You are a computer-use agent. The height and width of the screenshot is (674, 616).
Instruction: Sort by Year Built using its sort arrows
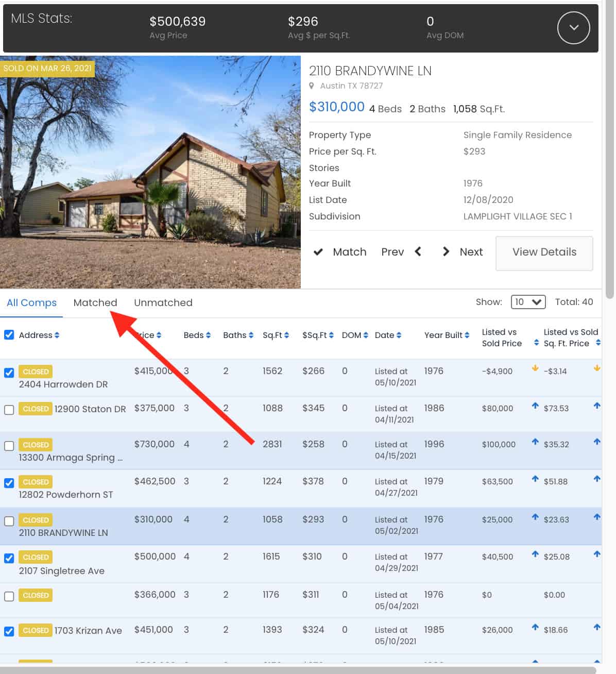[467, 335]
